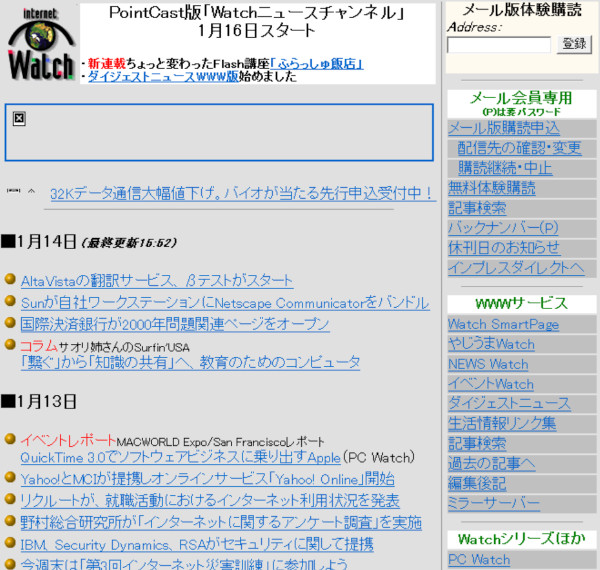600x570 pixels.
Task: Click the 登録 register button
Action: click(x=574, y=44)
